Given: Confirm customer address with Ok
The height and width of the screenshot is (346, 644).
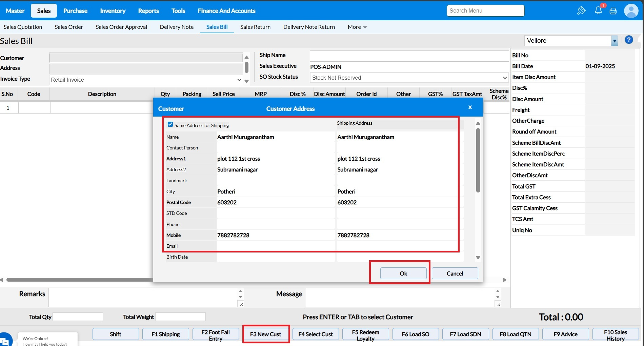Looking at the screenshot, I should pos(403,273).
